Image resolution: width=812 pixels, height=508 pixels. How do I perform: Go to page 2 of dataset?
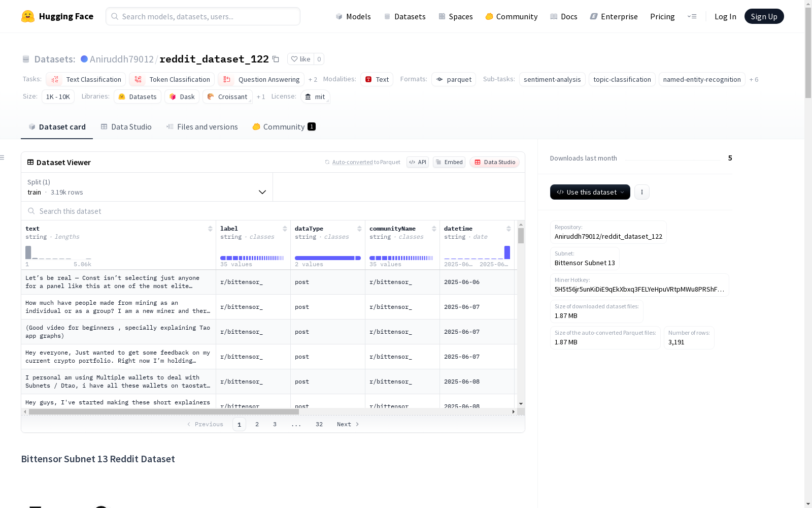point(257,424)
